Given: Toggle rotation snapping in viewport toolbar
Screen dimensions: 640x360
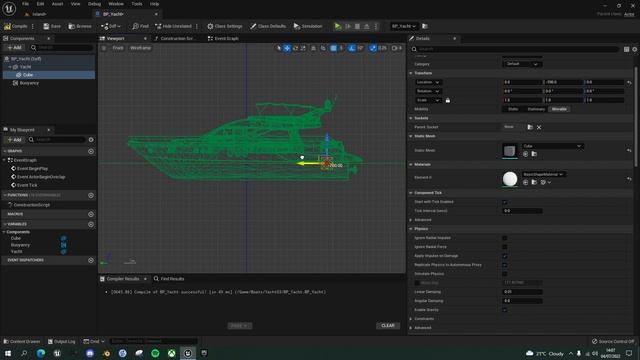Looking at the screenshot, I should (352, 48).
